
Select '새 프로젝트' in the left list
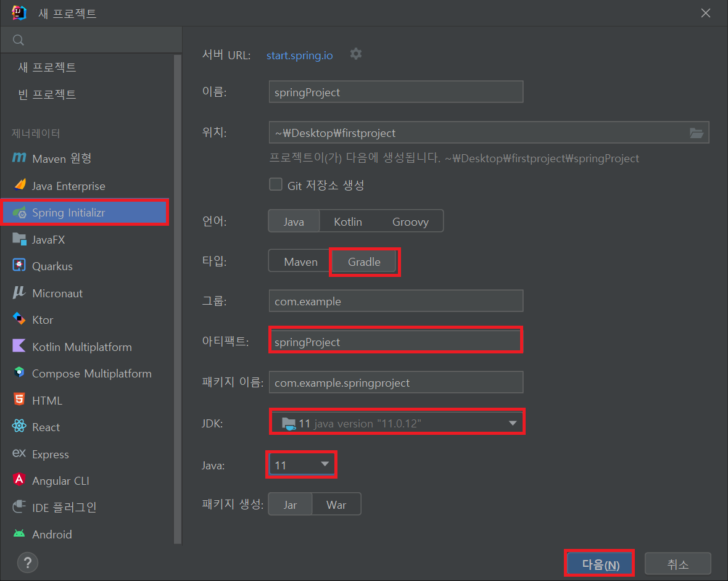click(47, 67)
